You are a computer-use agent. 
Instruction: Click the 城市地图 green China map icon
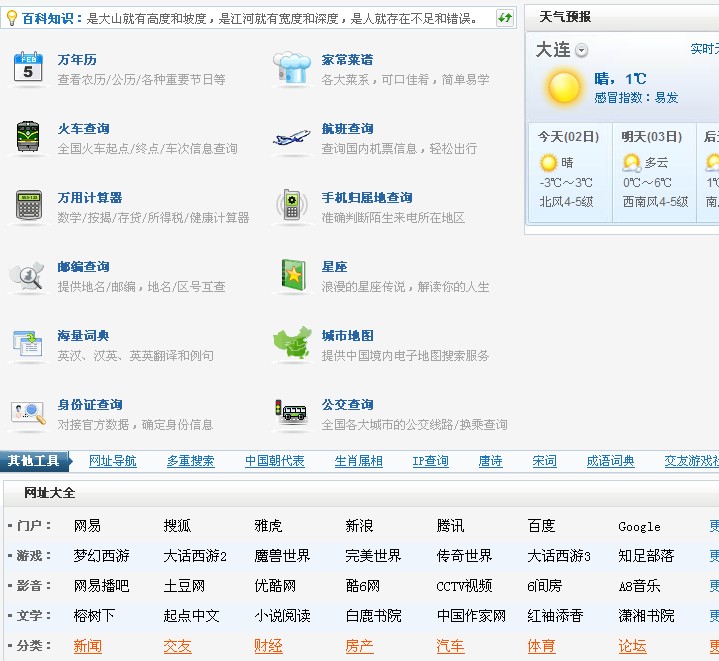pos(292,342)
